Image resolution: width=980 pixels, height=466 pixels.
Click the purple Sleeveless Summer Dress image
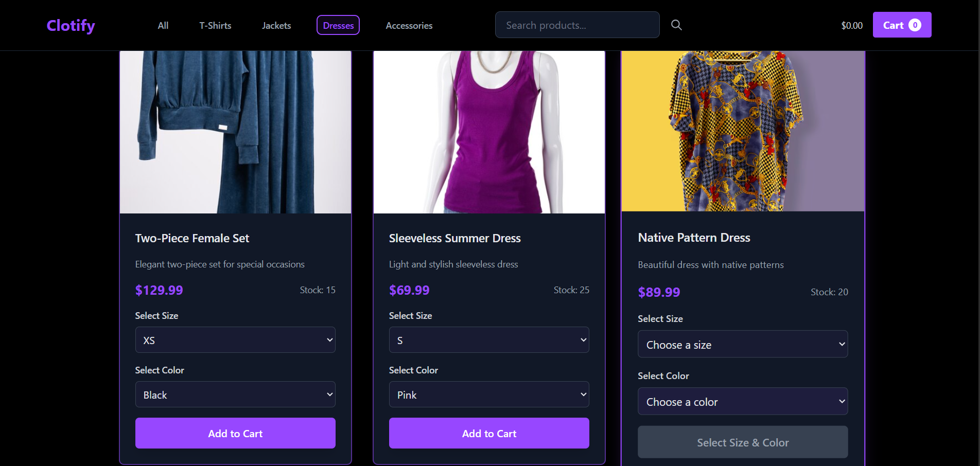(489, 132)
